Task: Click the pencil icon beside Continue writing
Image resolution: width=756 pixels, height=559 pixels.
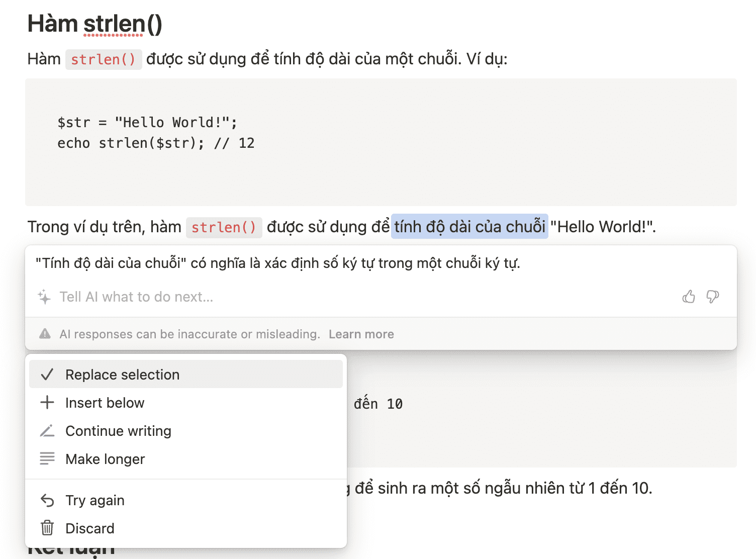Action: tap(47, 431)
